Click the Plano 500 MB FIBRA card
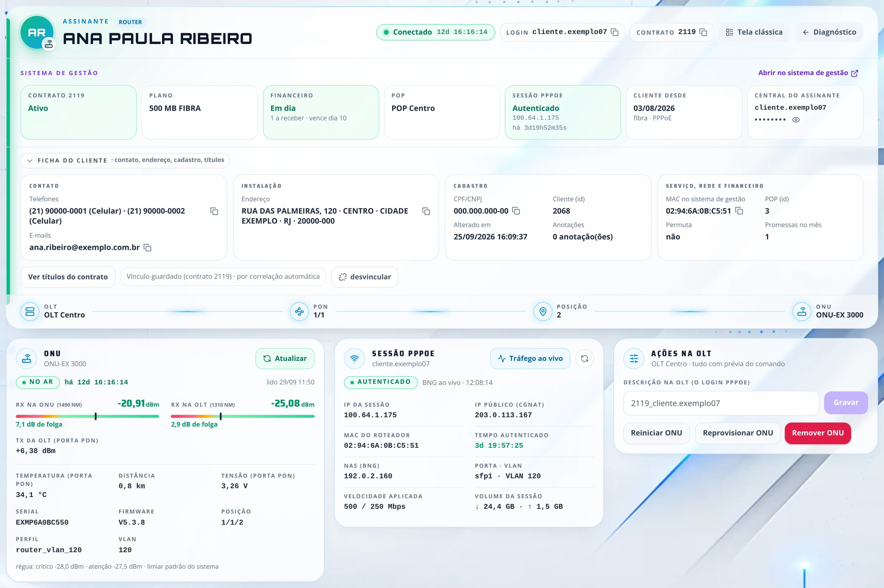 tap(200, 112)
